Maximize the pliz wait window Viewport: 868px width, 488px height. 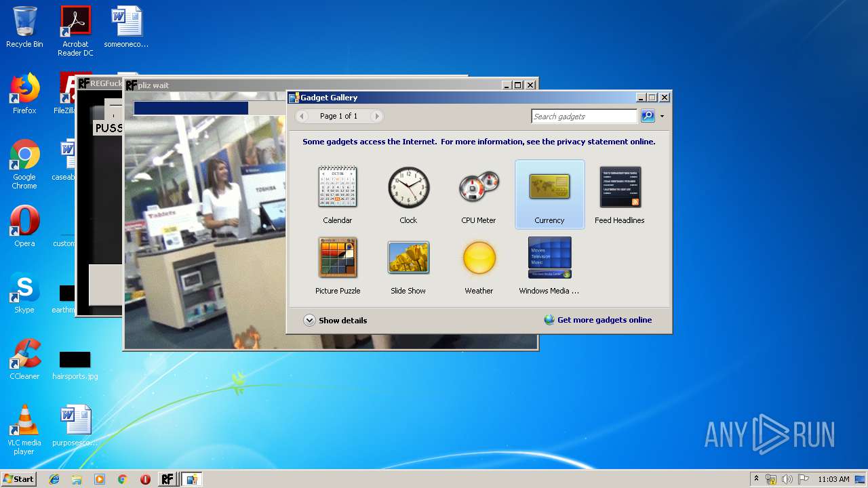(518, 85)
